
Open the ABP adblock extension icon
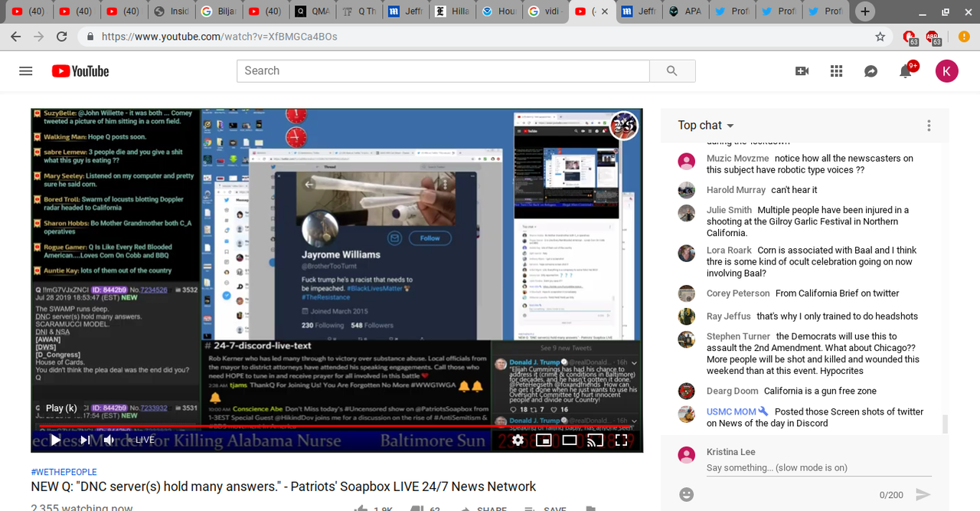pos(933,37)
